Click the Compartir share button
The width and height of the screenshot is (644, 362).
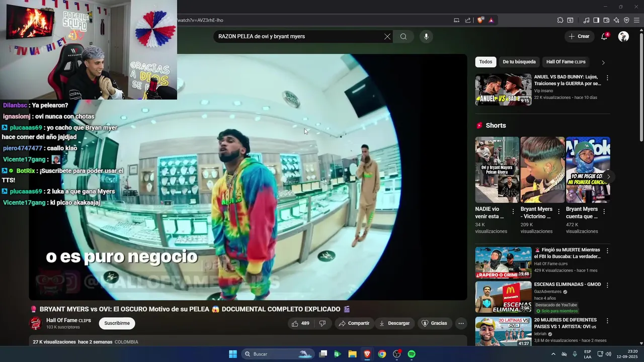pyautogui.click(x=354, y=323)
